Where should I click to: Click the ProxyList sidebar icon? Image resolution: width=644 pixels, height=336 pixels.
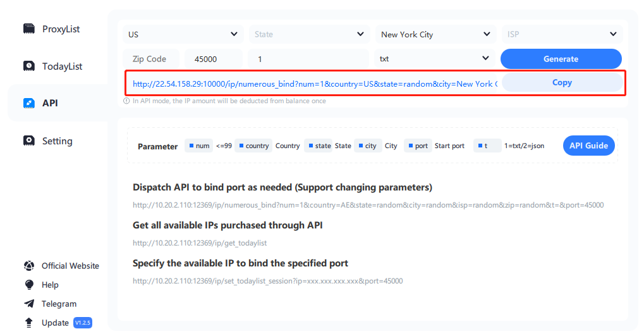pos(29,29)
